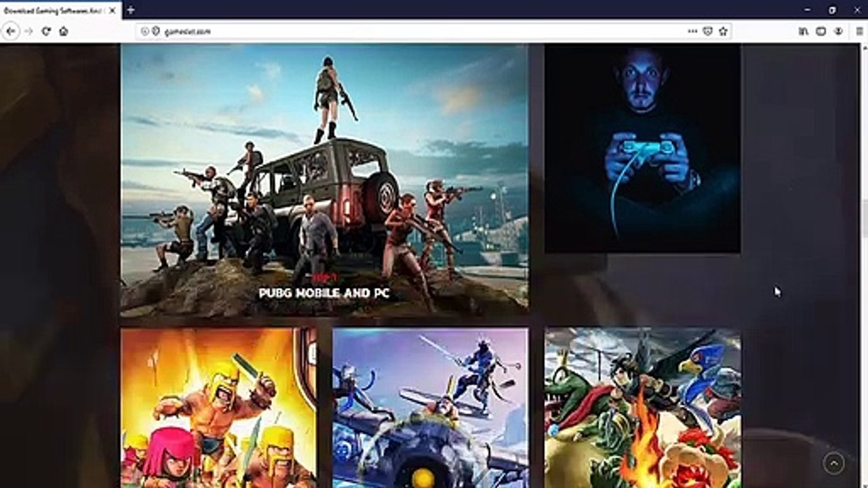Viewport: 868px width, 488px height.
Task: Select the Download Gaming Software tab
Action: 61,10
